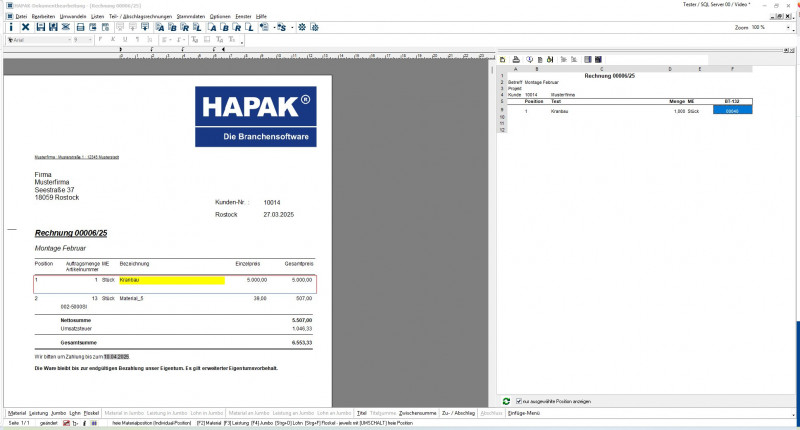The width and height of the screenshot is (800, 430).
Task: Click the Kranbau cell in right panel sheet
Action: 559,111
